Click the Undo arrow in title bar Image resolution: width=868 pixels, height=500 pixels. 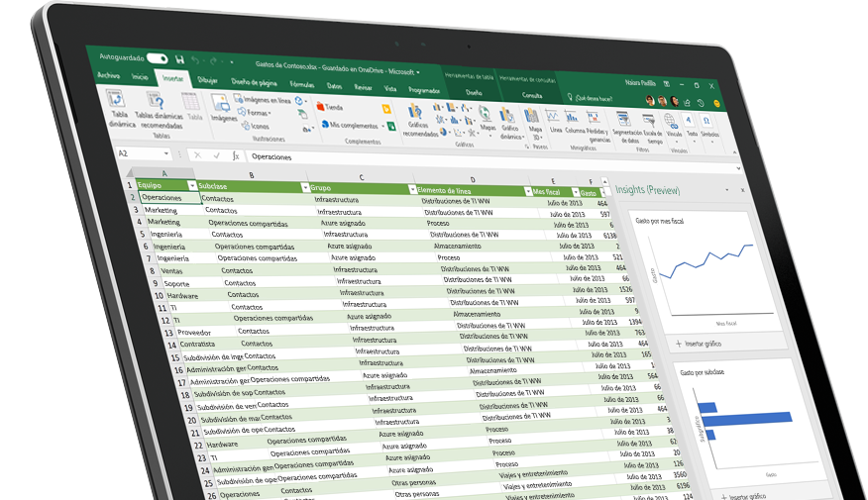pos(195,61)
